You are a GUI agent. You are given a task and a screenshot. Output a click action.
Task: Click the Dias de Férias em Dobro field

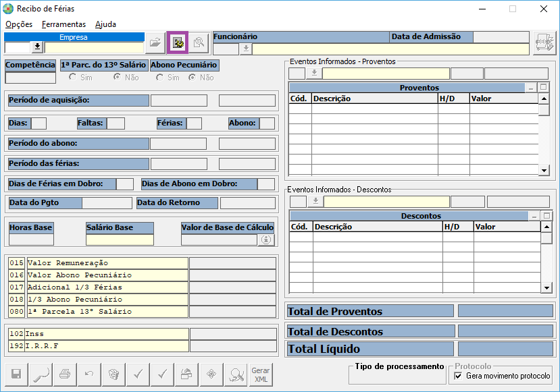125,184
